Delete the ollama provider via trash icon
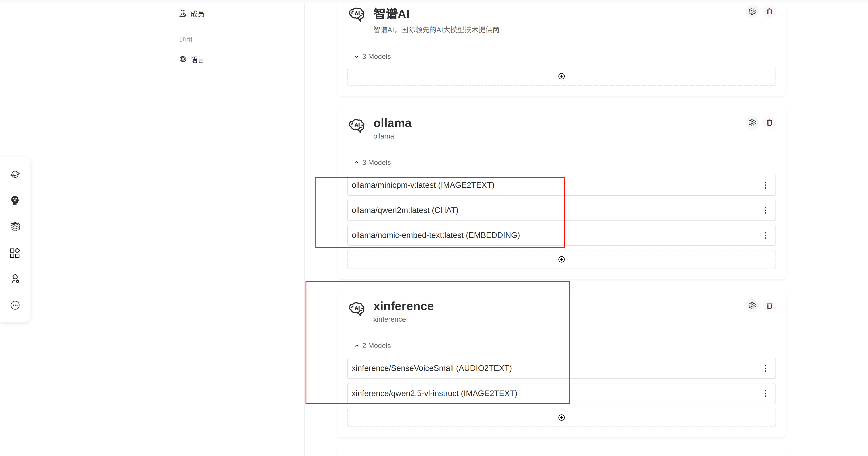This screenshot has width=868, height=456. coord(769,123)
